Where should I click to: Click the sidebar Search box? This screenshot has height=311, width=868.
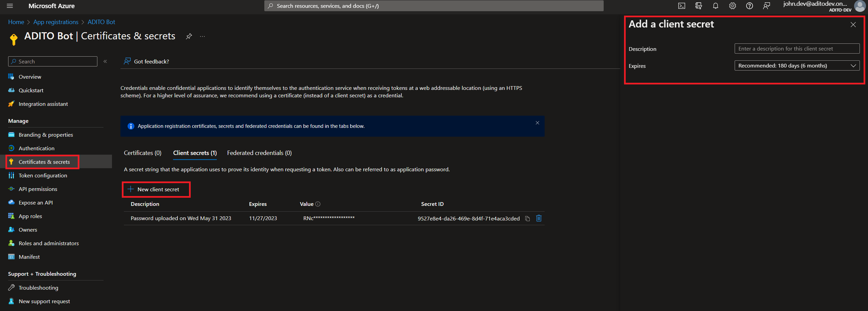(53, 61)
